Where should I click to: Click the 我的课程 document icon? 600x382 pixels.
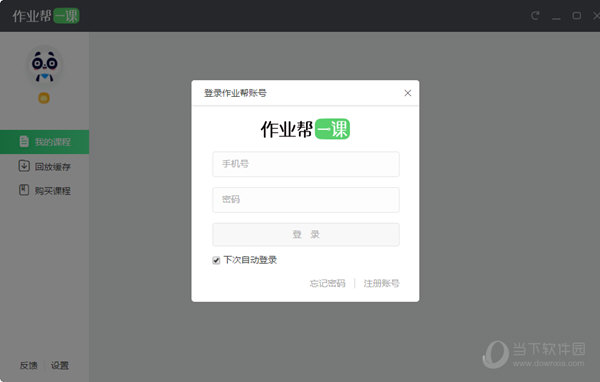pyautogui.click(x=24, y=141)
